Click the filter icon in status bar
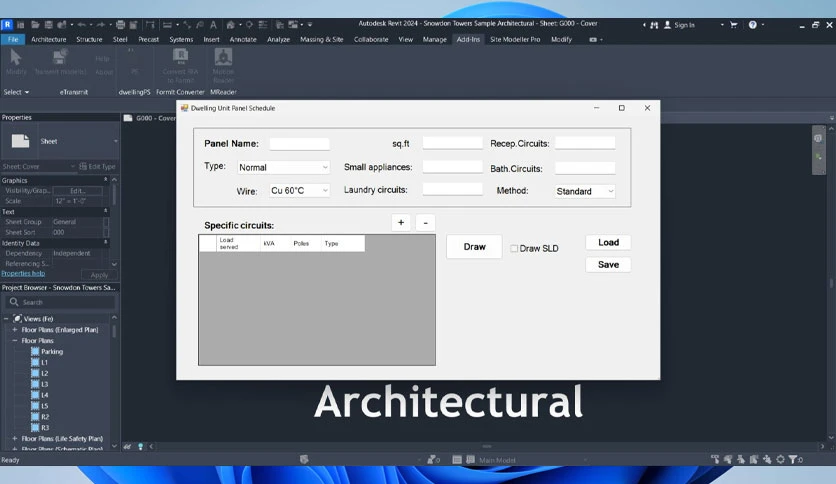The height and width of the screenshot is (484, 836). [793, 459]
